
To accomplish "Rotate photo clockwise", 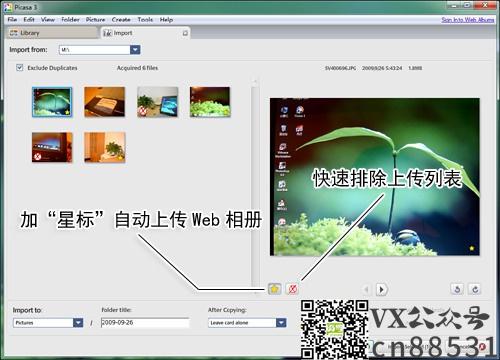I will click(x=475, y=289).
